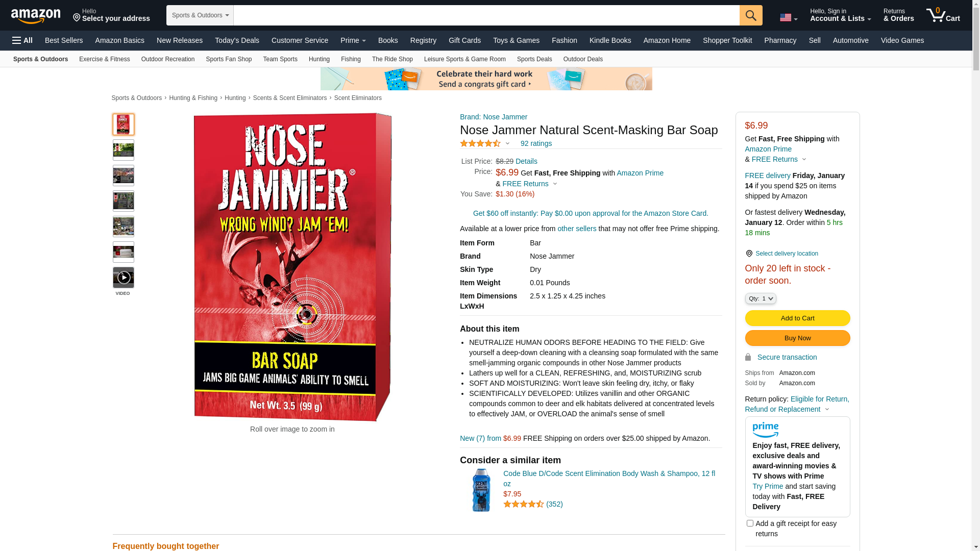Open the shopping cart icon

pos(943,15)
